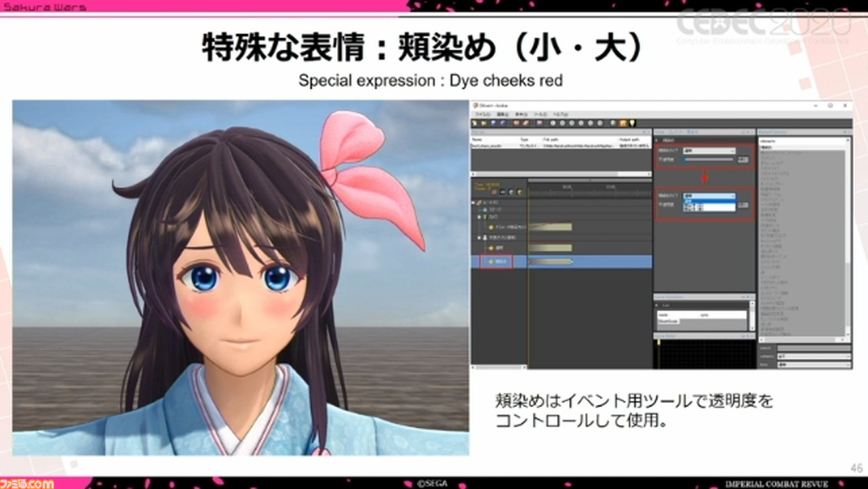Click the open folder toolbar icon

click(484, 123)
